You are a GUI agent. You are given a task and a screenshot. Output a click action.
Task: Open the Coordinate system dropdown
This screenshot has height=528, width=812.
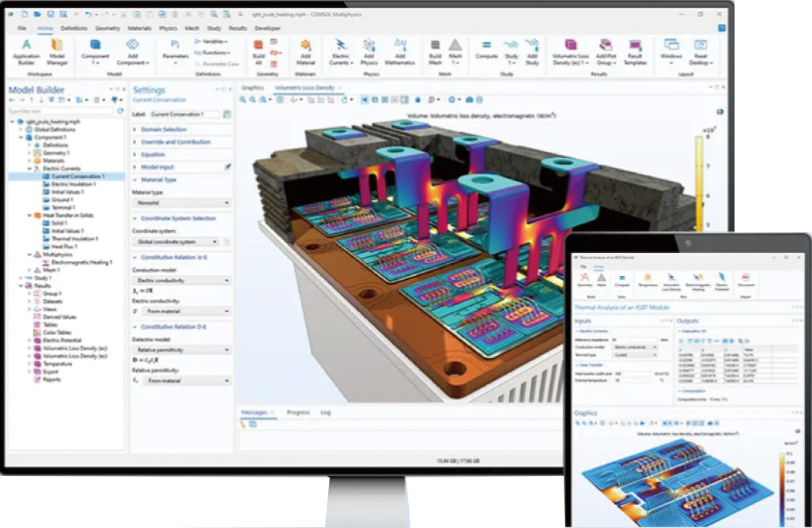click(176, 242)
